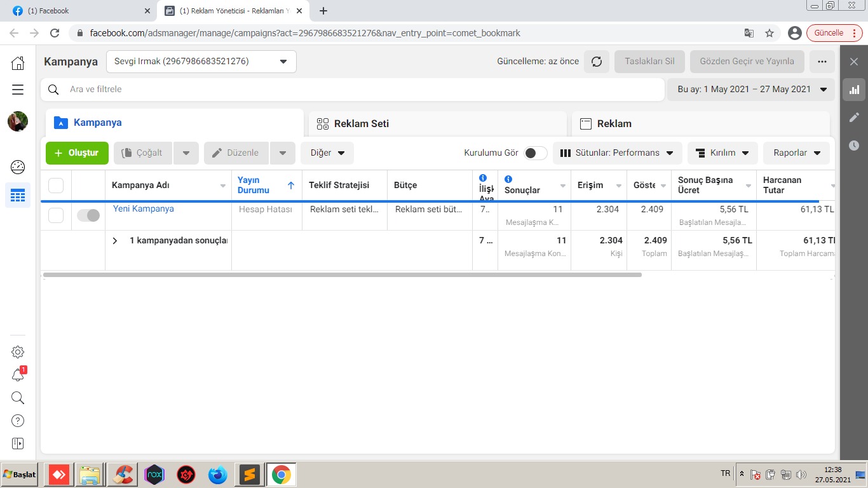Screen dimensions: 868x488
Task: Click the browser address bar
Action: 407,33
